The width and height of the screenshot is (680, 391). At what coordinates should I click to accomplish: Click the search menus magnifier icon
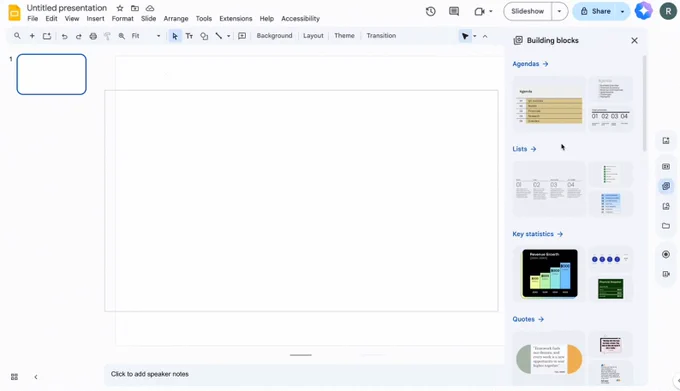(17, 36)
